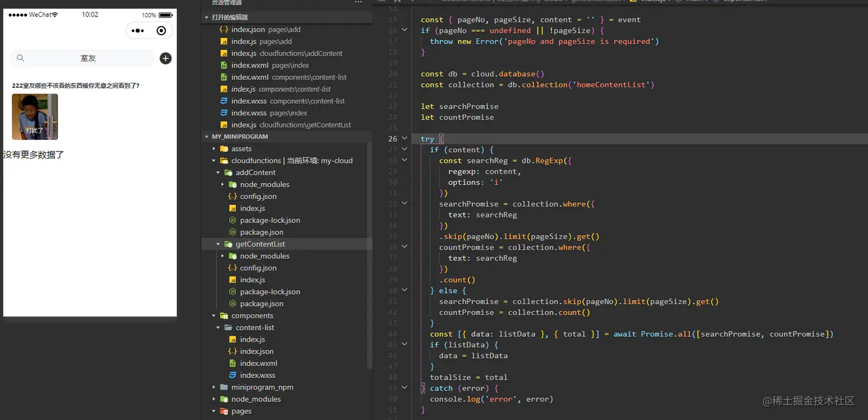Click the WXML icon of index.wxml components\content-list
The width and height of the screenshot is (868, 420).
224,77
